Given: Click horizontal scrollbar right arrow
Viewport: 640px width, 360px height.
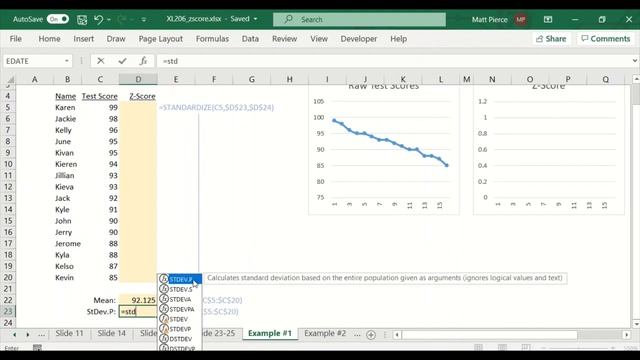Looking at the screenshot, I should click(627, 335).
